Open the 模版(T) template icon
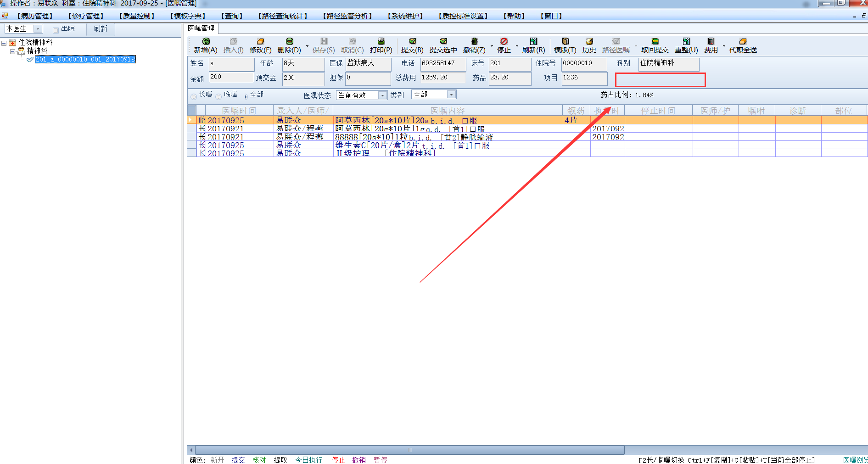Screen dimensions: 868x464 pyautogui.click(x=565, y=41)
